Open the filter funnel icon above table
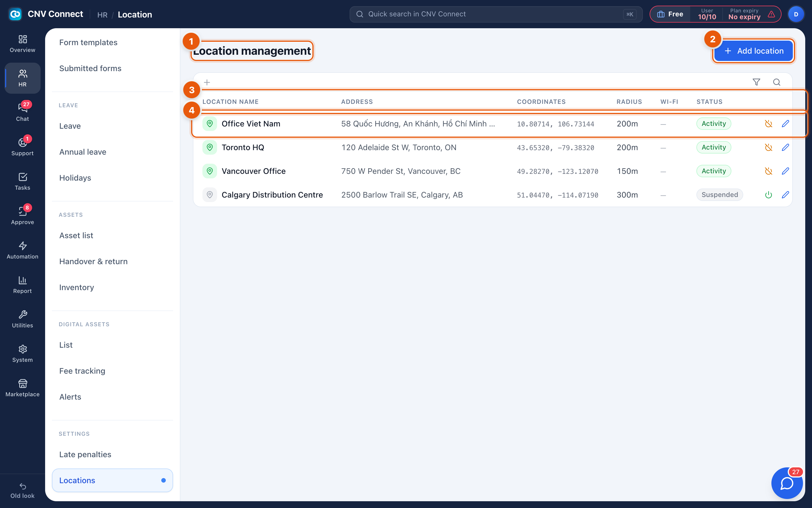812x508 pixels. (756, 82)
